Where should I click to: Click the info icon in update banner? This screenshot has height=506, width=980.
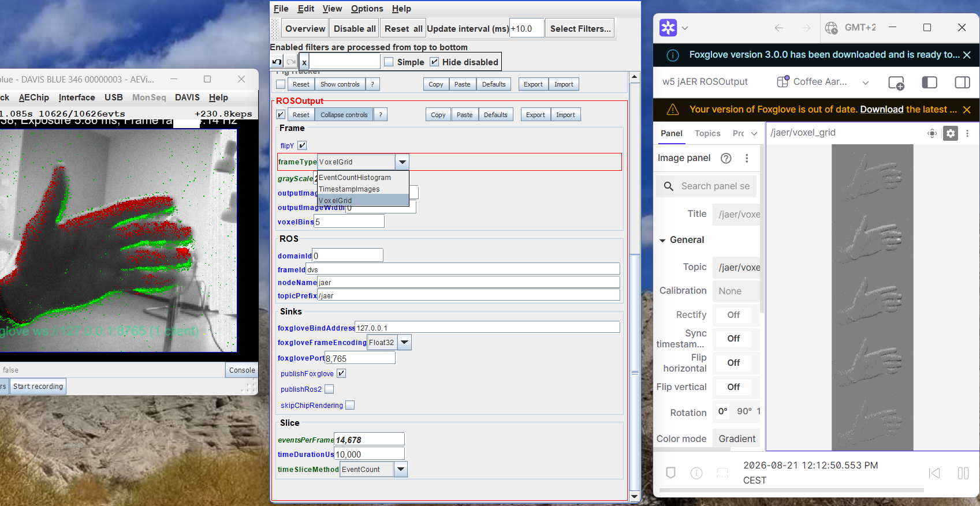[673, 55]
